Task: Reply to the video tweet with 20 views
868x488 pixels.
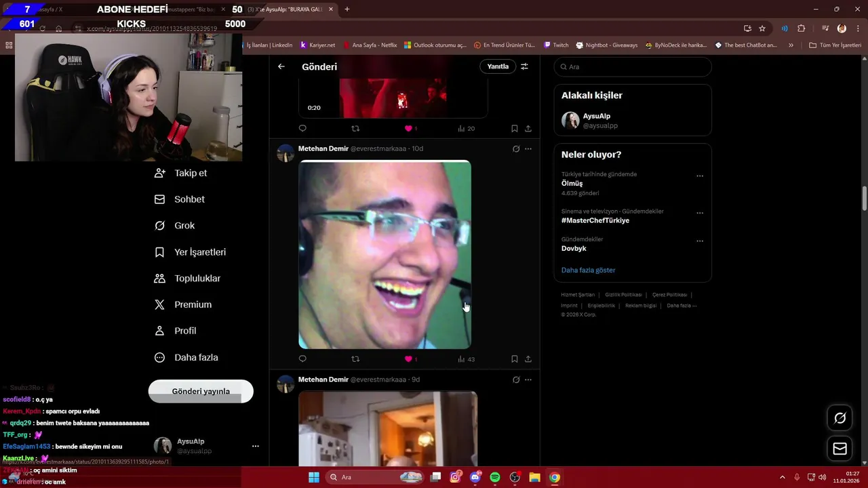Action: [302, 128]
